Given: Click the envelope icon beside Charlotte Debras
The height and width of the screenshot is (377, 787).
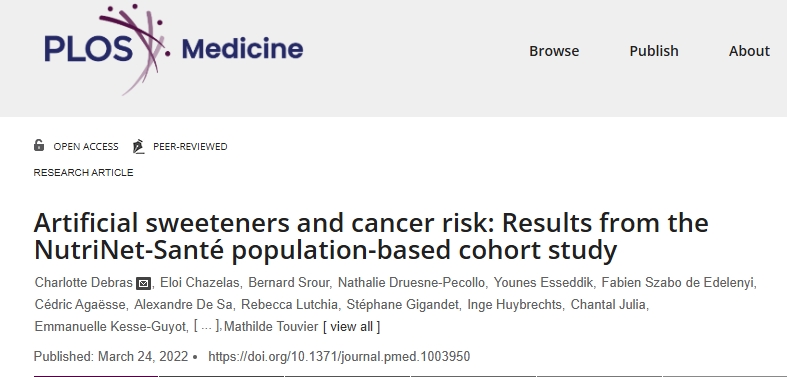Looking at the screenshot, I should (144, 284).
